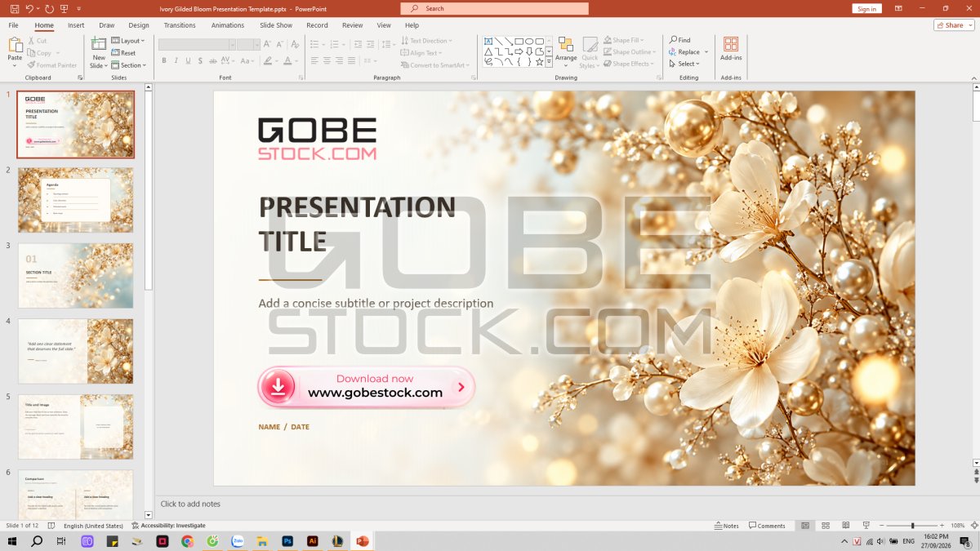Open the Windows Start menu
Viewport: 980px width, 551px height.
[x=12, y=541]
